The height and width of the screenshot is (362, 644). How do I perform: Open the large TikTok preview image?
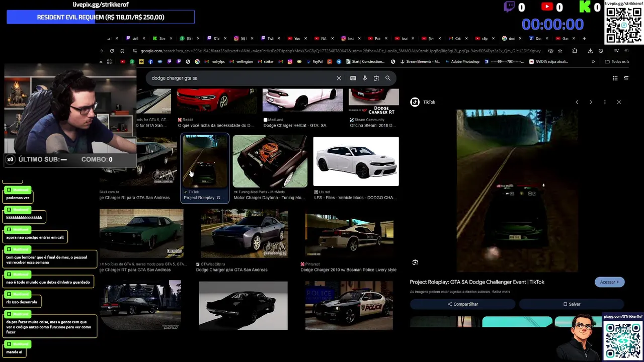coord(517,191)
